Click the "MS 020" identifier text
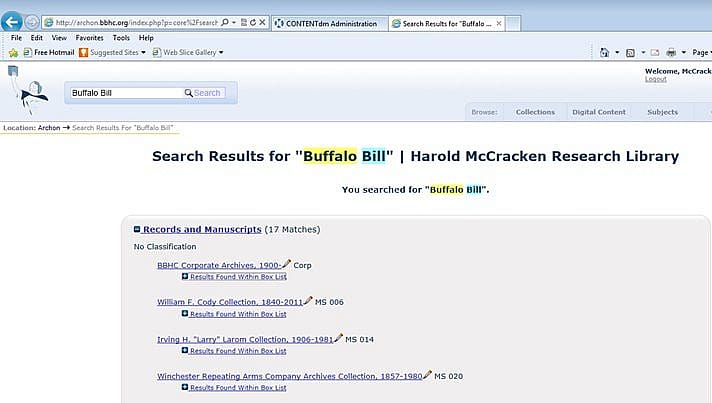This screenshot has height=403, width=712. click(449, 376)
